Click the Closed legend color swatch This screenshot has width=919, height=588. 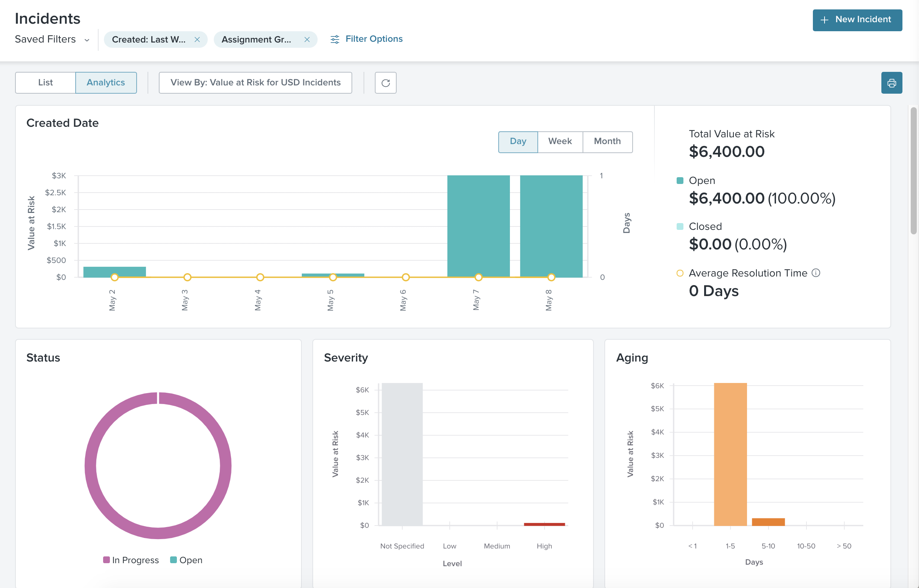coord(680,226)
